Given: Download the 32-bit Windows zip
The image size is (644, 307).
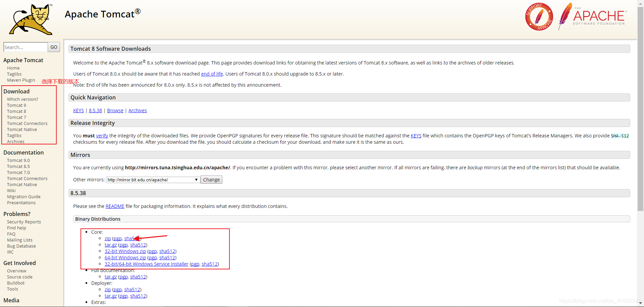Looking at the screenshot, I should 125,251.
